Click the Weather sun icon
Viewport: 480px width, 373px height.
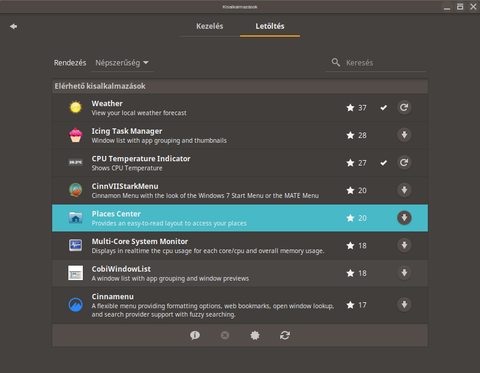click(x=76, y=107)
